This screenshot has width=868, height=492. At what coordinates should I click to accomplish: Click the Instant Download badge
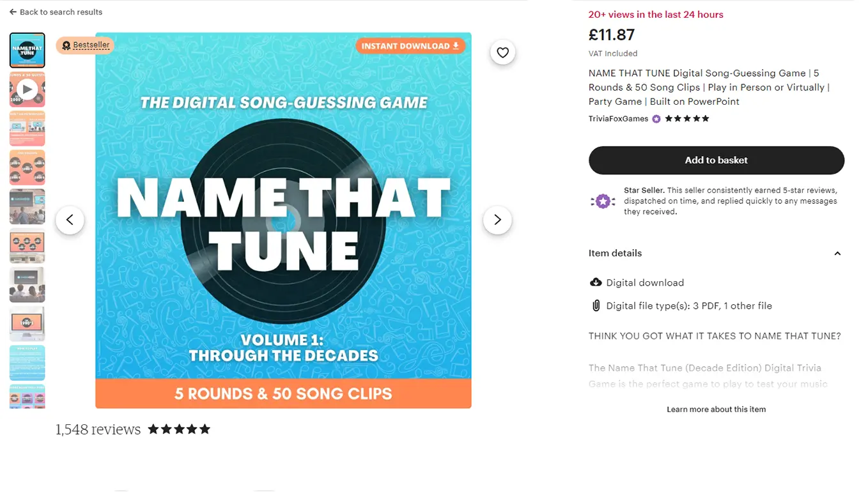411,46
